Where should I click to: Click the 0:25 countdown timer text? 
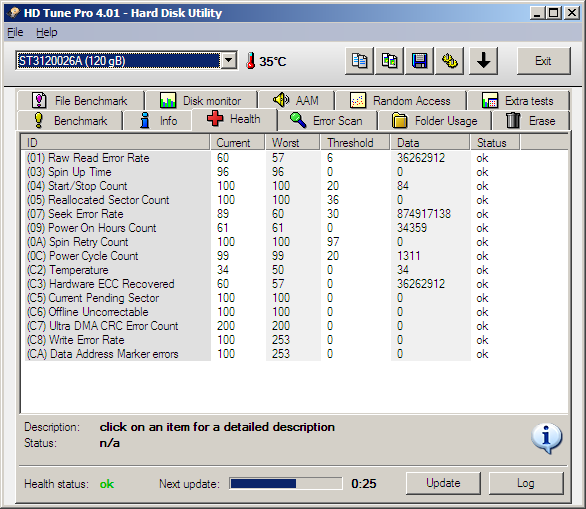coord(364,484)
